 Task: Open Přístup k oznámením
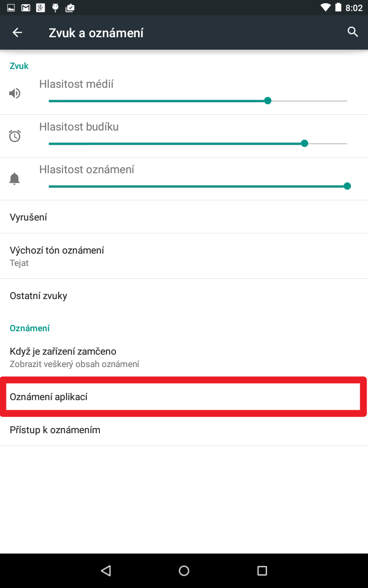click(184, 430)
